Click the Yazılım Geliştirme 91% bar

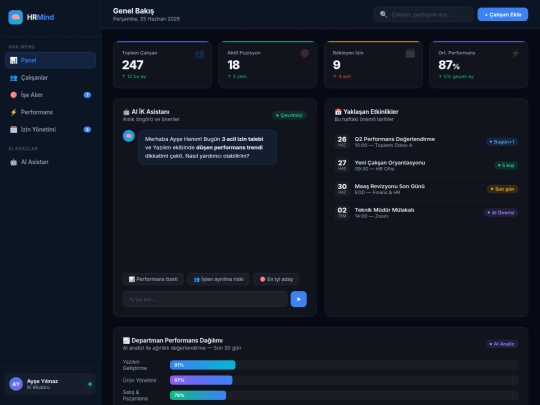(x=202, y=365)
